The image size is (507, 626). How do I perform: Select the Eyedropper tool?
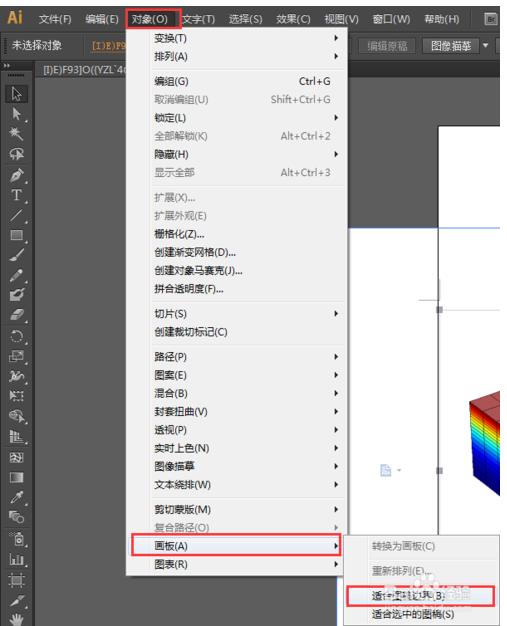click(x=16, y=497)
